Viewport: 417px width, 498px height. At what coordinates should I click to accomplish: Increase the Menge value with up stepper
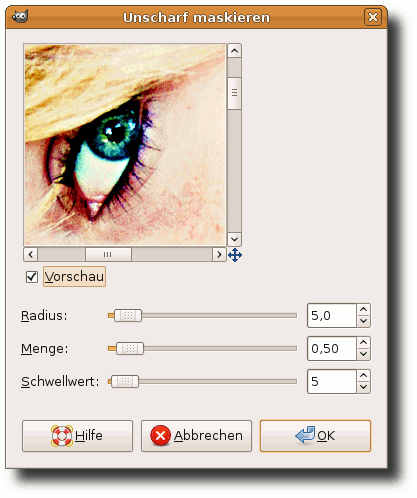(x=363, y=343)
